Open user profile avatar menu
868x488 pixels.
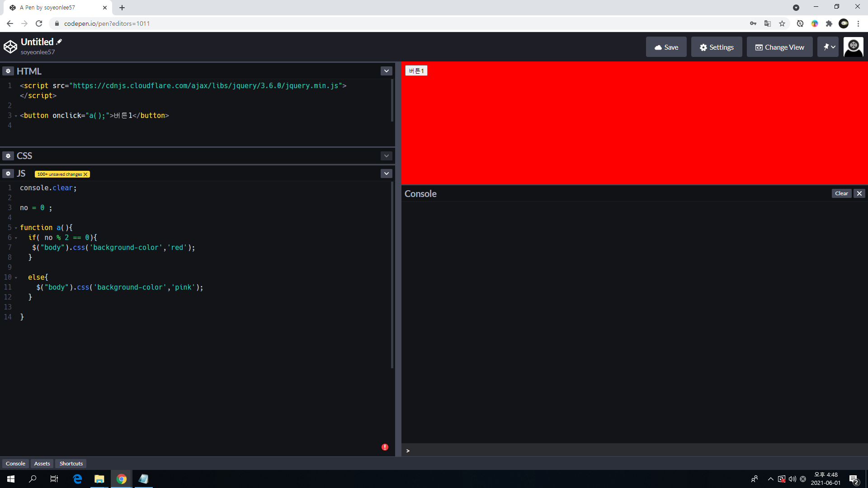(x=853, y=47)
